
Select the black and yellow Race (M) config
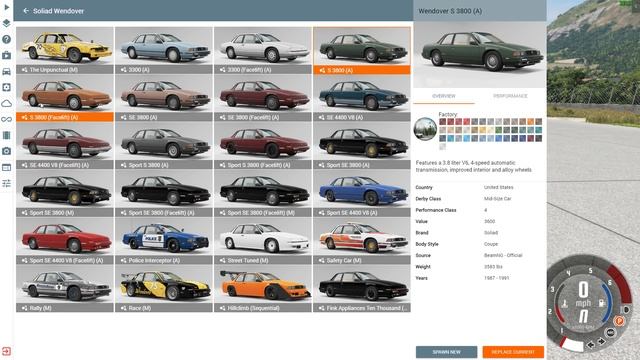tap(164, 289)
